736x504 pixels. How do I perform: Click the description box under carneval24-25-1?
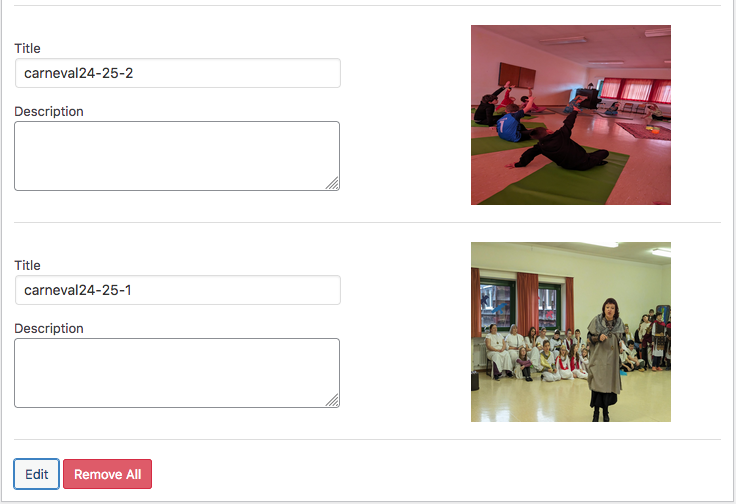click(x=177, y=373)
